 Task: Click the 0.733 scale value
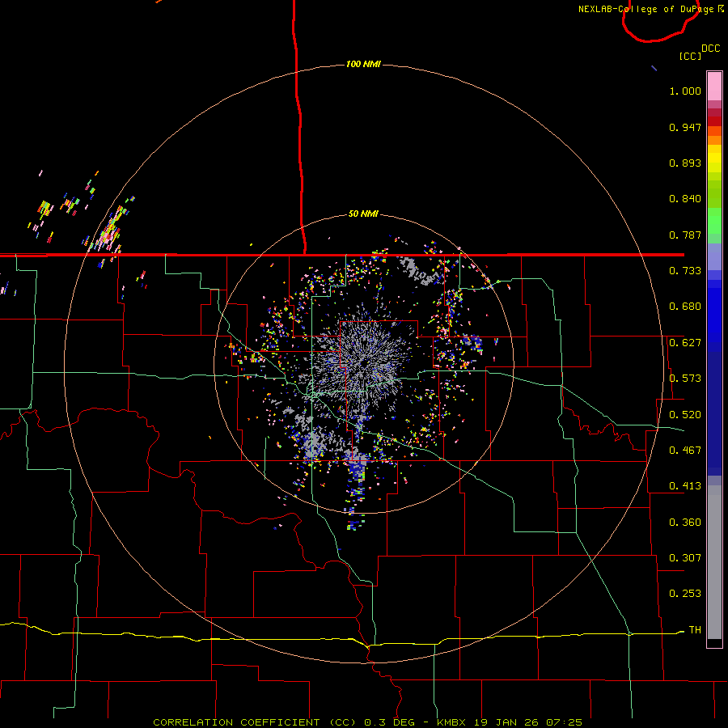coord(685,271)
